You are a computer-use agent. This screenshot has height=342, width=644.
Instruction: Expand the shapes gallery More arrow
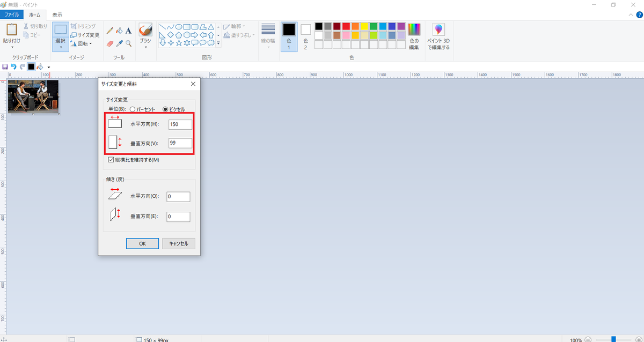tap(218, 43)
